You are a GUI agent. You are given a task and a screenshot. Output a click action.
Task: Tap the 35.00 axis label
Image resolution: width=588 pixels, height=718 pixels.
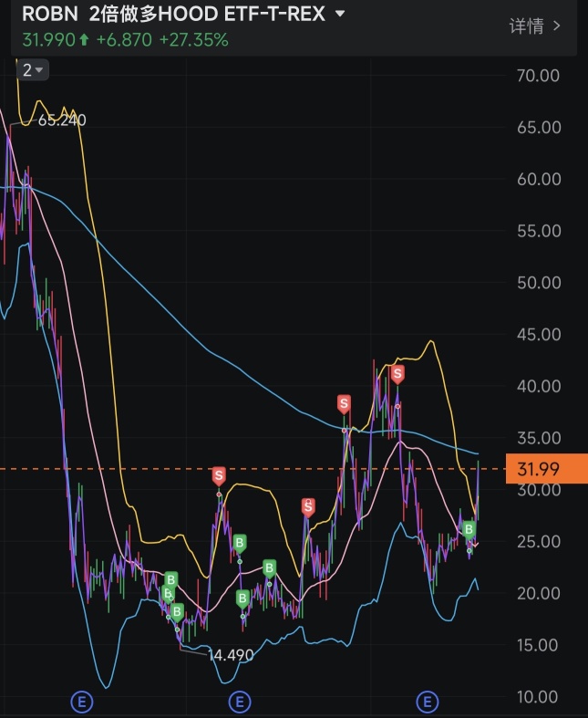[539, 438]
